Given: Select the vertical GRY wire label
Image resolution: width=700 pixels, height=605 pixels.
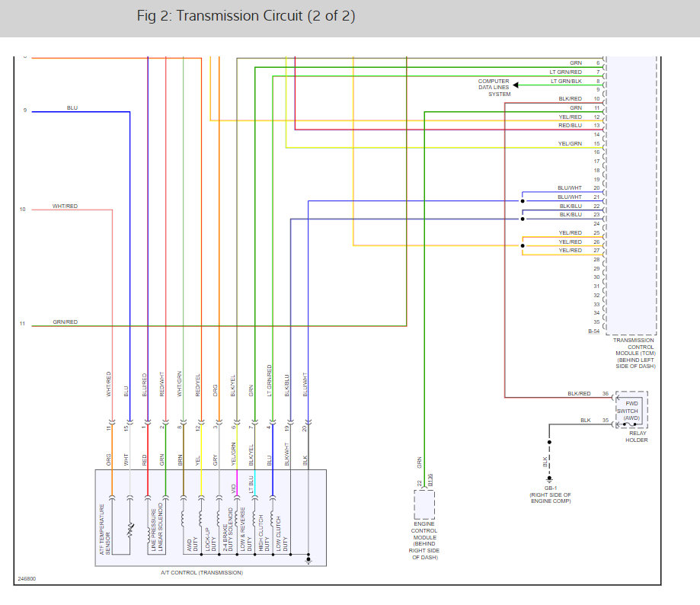Looking at the screenshot, I should (215, 460).
